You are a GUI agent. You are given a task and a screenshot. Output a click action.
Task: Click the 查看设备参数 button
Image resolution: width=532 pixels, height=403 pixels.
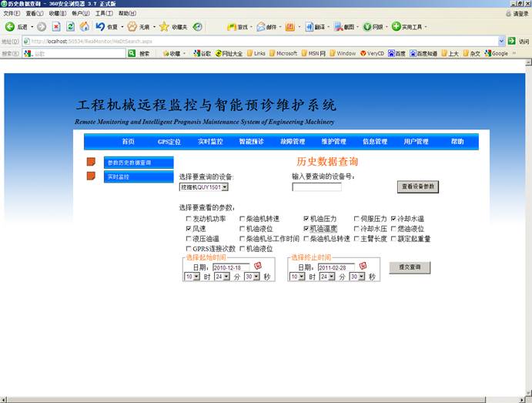[419, 186]
